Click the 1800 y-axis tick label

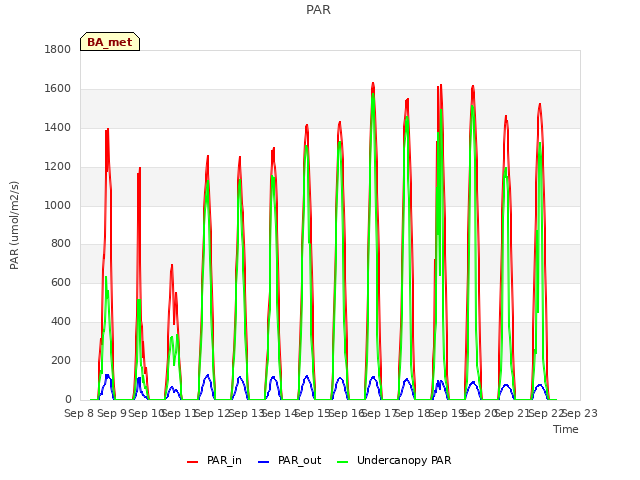(58, 49)
